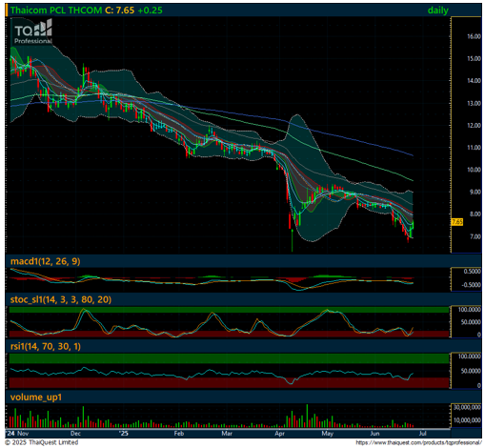Click the '25 year marker on date axis
485x448 pixels.
123,434
